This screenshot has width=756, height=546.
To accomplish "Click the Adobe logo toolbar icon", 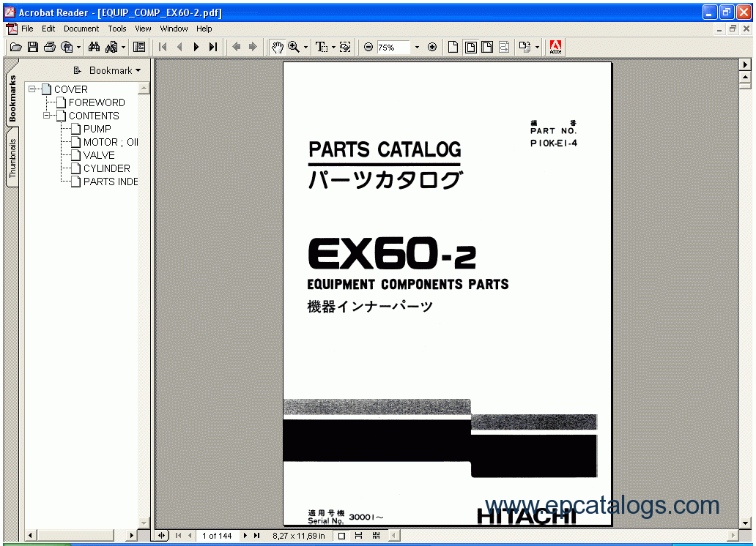I will [x=555, y=48].
